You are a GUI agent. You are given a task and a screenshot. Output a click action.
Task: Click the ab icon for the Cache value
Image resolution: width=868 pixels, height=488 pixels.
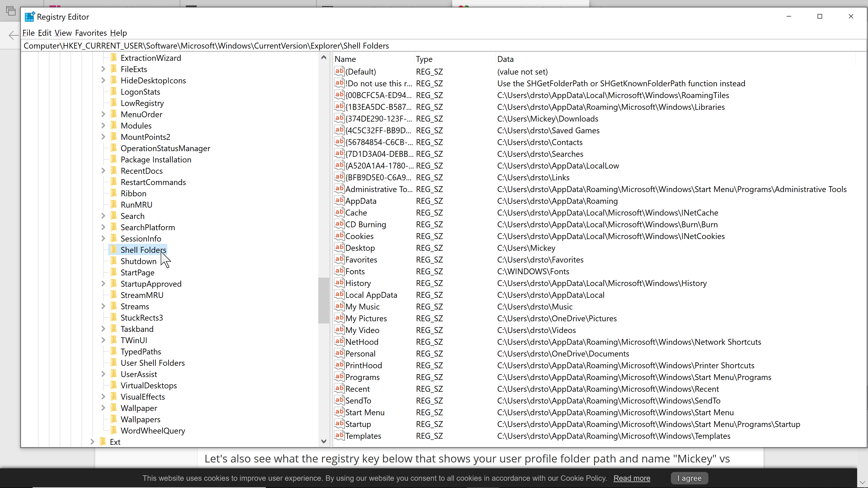pyautogui.click(x=339, y=212)
